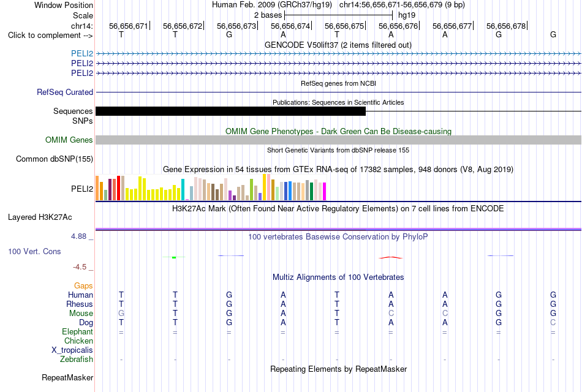Click the 56,656,674 position label
Image resolution: width=582 pixels, height=392 pixels.
pos(290,26)
